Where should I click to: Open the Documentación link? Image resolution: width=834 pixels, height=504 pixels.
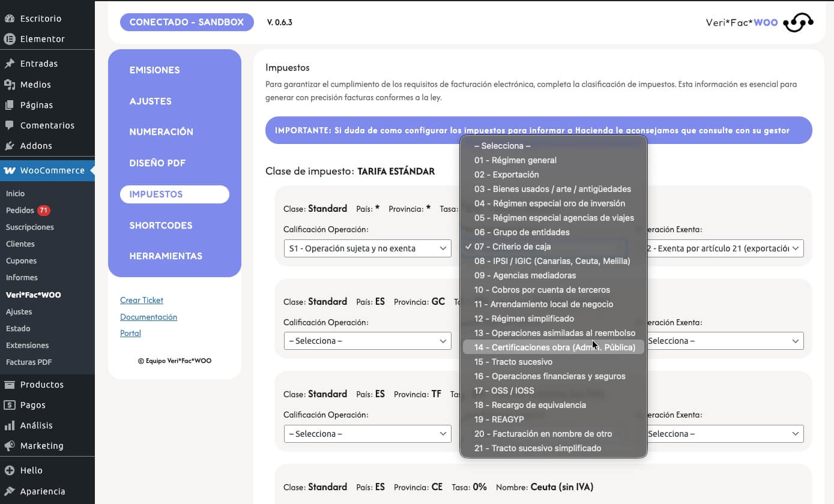(148, 317)
